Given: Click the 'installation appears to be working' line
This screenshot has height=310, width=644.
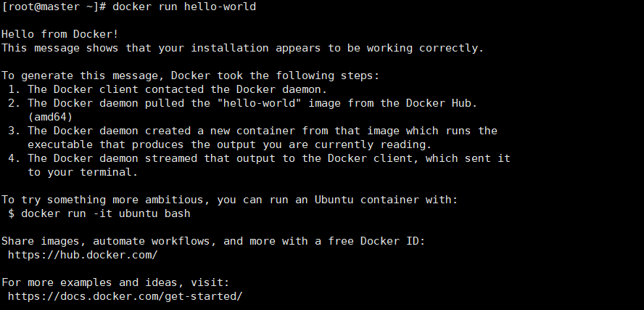Looking at the screenshot, I should [x=243, y=48].
